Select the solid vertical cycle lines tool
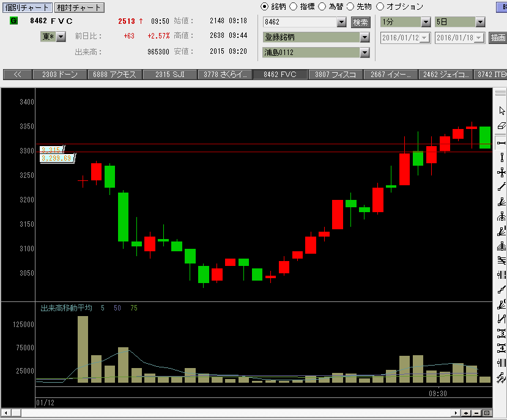Viewport: 507px width, 420px height. tap(501, 363)
